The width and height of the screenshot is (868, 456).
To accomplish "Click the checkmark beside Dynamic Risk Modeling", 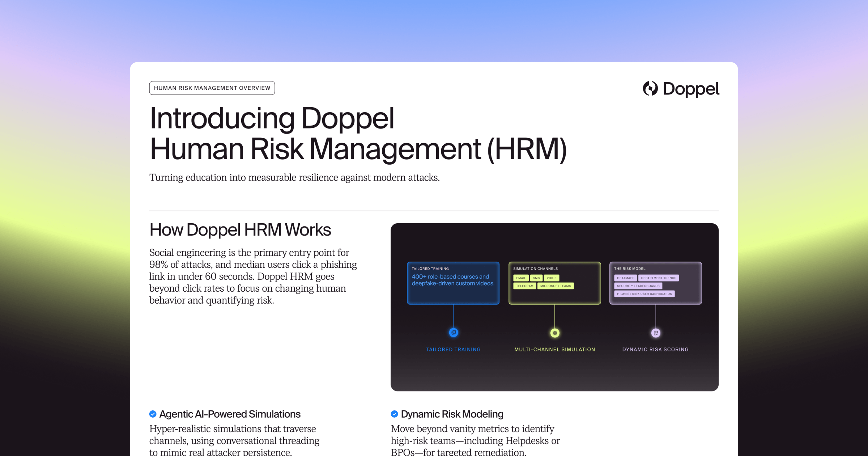I will tap(395, 414).
